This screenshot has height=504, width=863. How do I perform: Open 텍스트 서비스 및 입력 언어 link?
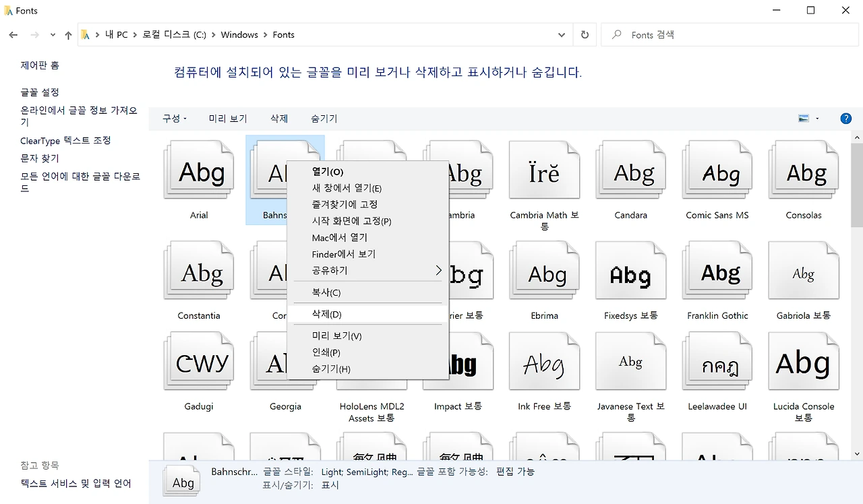[x=76, y=483]
